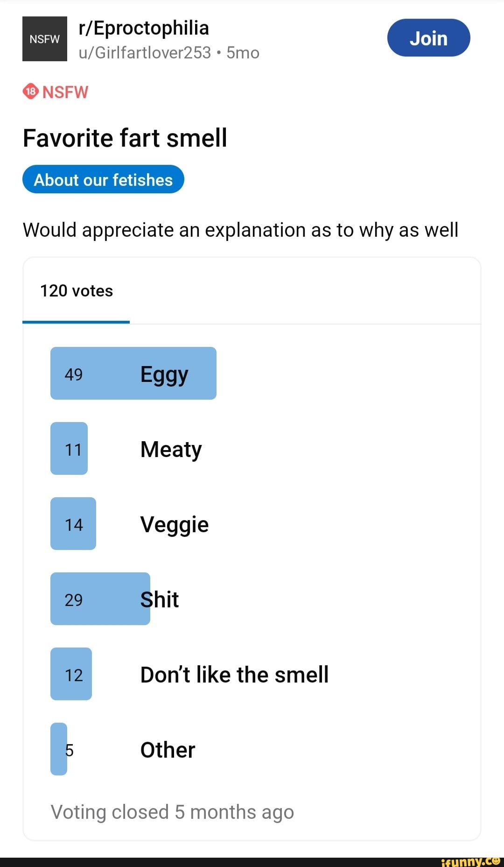Select the 120 votes tab

[x=77, y=291]
